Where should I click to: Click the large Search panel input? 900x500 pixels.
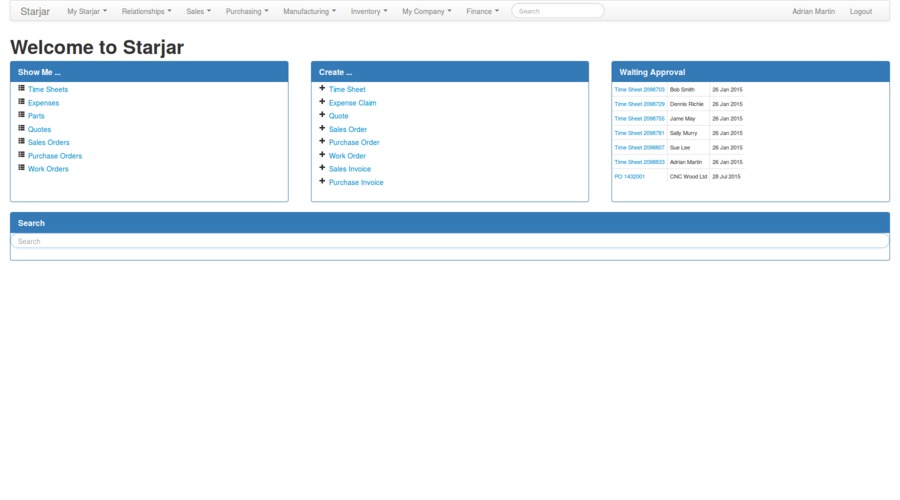coord(449,241)
